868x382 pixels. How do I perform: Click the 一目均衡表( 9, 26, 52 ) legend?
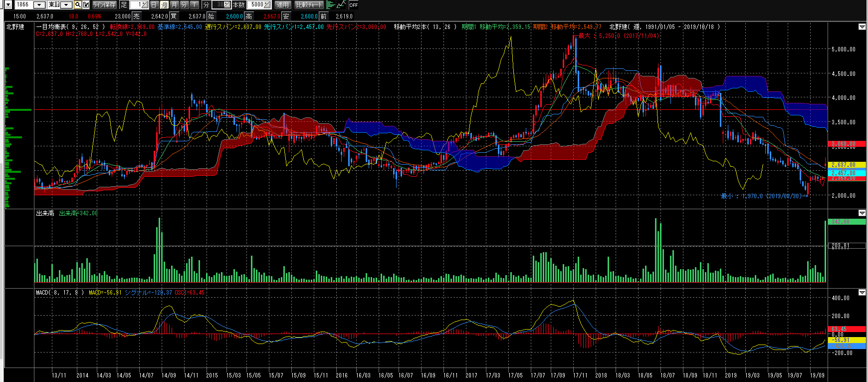(x=70, y=27)
